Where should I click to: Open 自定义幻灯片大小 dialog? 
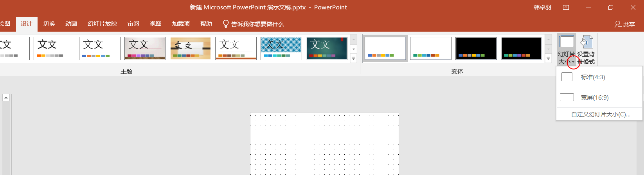[x=599, y=114]
